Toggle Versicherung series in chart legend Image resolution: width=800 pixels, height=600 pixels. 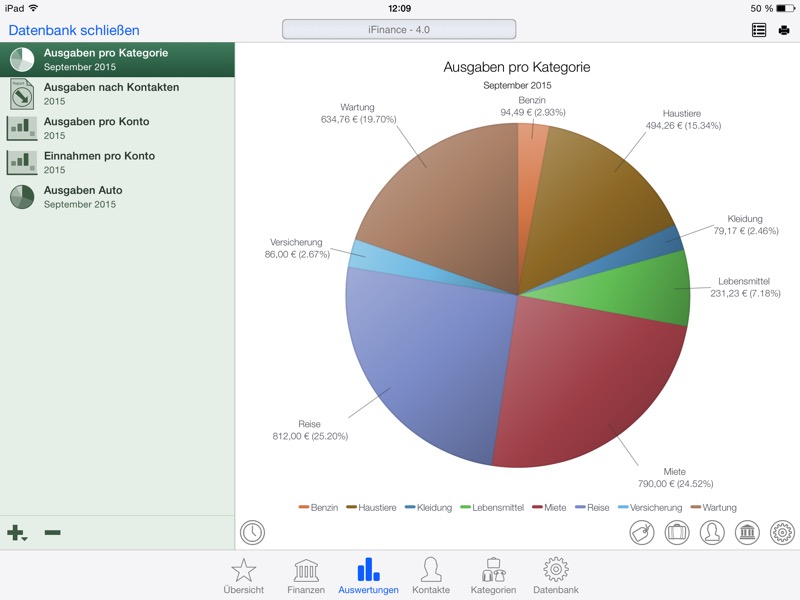(x=649, y=508)
